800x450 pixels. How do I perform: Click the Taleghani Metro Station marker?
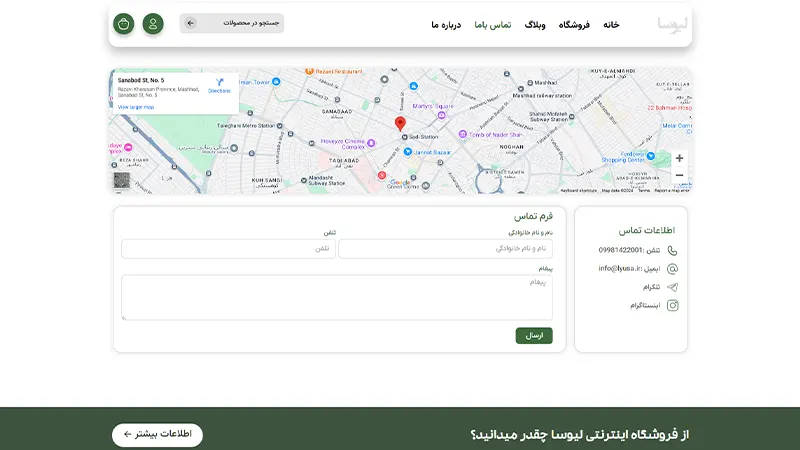point(280,126)
